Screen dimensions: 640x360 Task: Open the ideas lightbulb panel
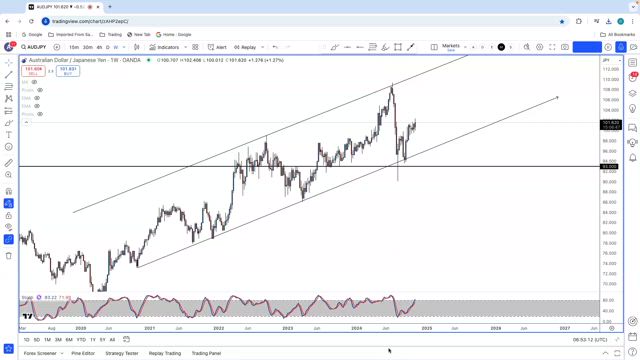[x=633, y=109]
